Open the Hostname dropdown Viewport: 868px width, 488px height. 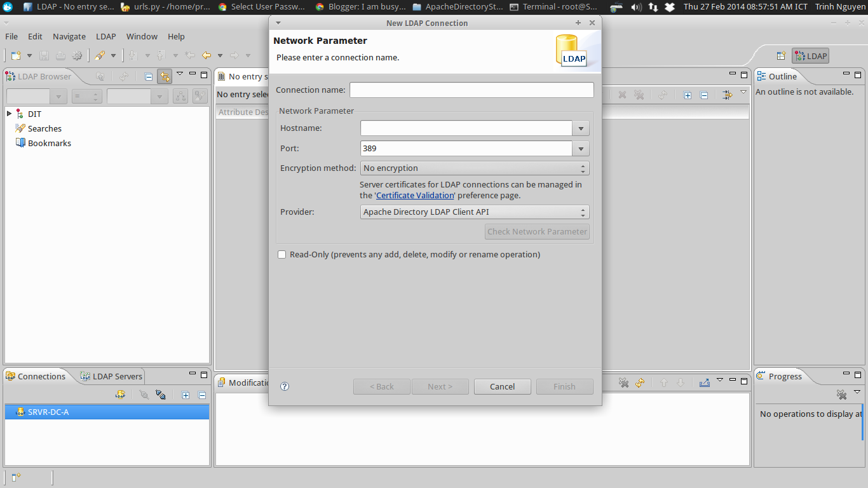click(580, 128)
